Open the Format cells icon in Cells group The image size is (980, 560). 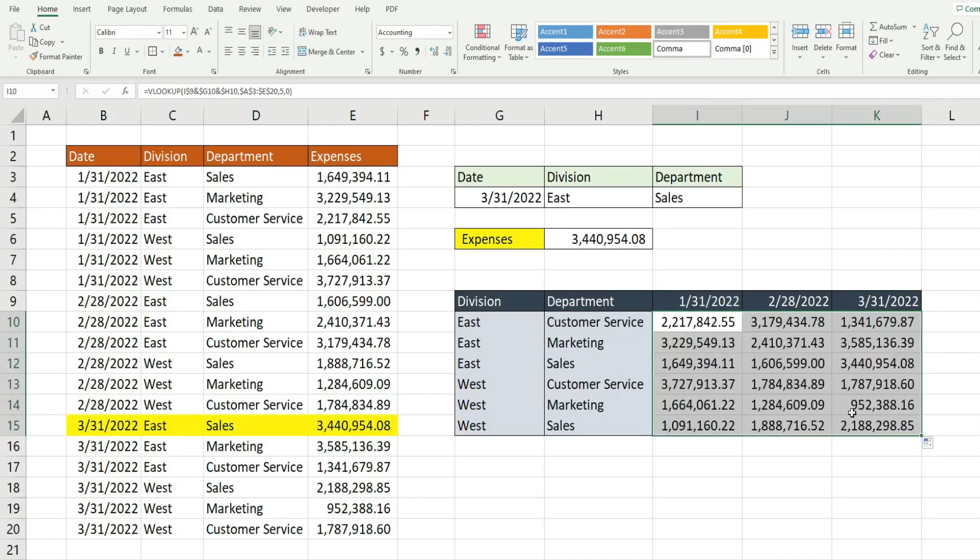[x=846, y=31]
